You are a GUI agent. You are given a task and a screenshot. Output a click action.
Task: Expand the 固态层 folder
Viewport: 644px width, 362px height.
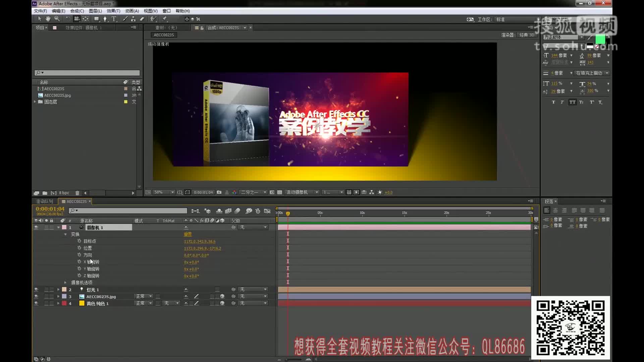tap(35, 102)
